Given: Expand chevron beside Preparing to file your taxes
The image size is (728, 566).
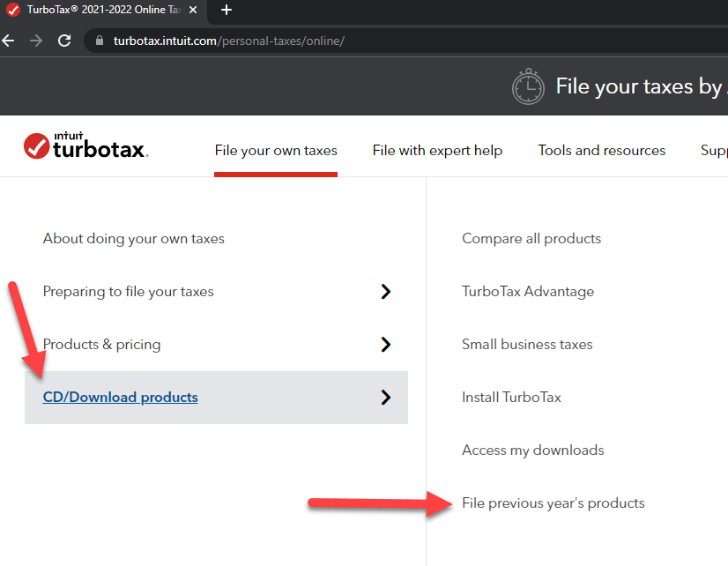Looking at the screenshot, I should click(x=385, y=292).
